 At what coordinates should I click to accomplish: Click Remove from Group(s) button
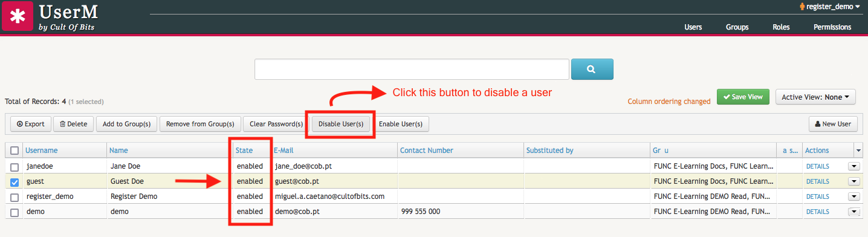(200, 124)
